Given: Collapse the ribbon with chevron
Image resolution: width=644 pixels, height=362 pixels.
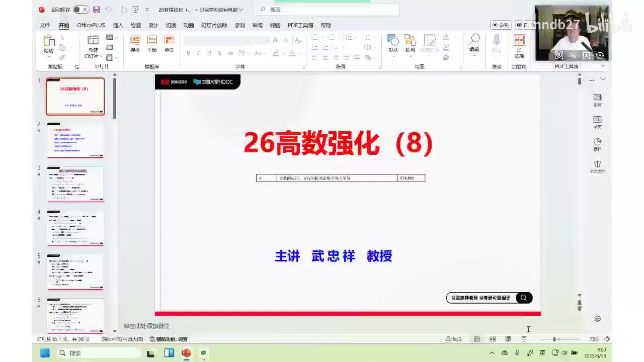Looking at the screenshot, I should pos(603,66).
